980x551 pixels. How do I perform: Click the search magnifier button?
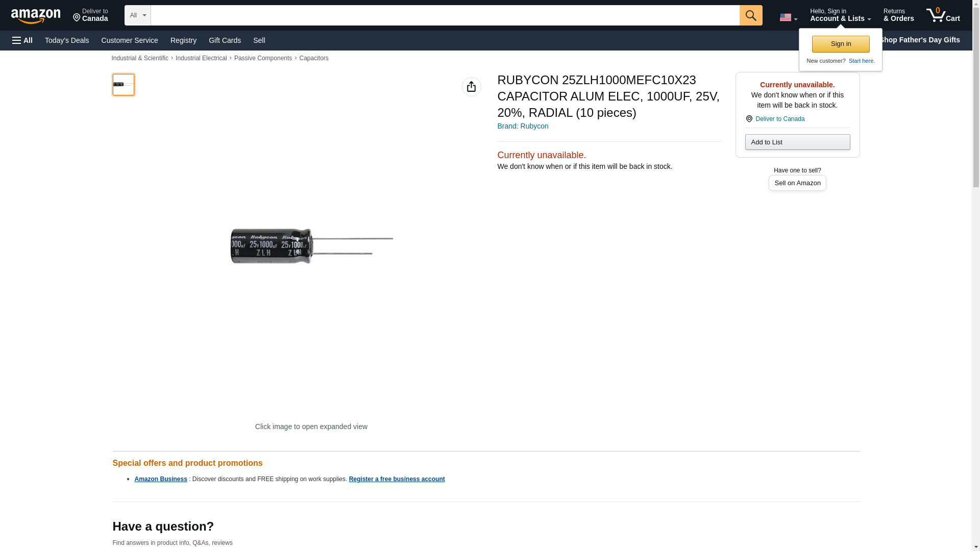pyautogui.click(x=750, y=15)
